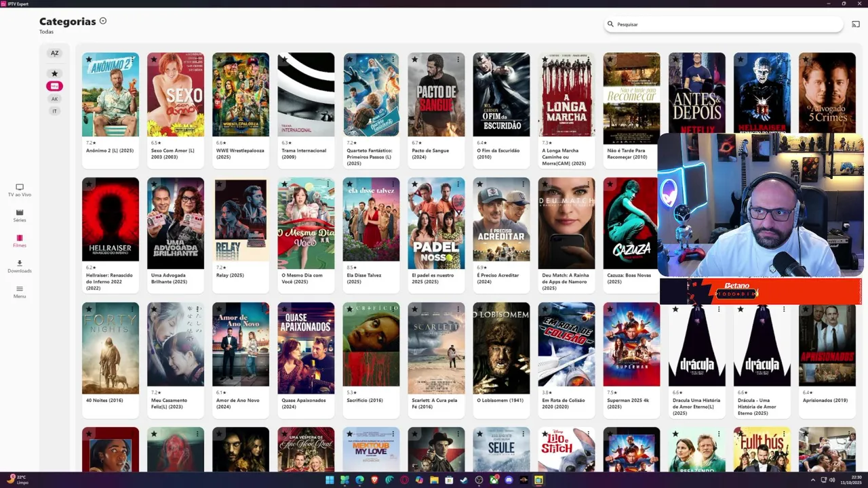Screen dimensions: 868x488
Task: Click the cast-to-screen icon
Action: (856, 24)
